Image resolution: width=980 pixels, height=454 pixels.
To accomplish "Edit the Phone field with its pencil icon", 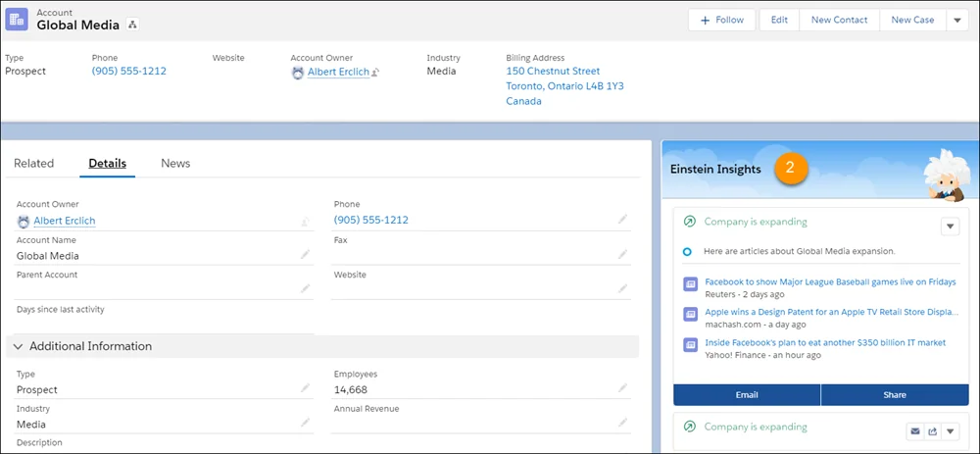I will tap(622, 219).
